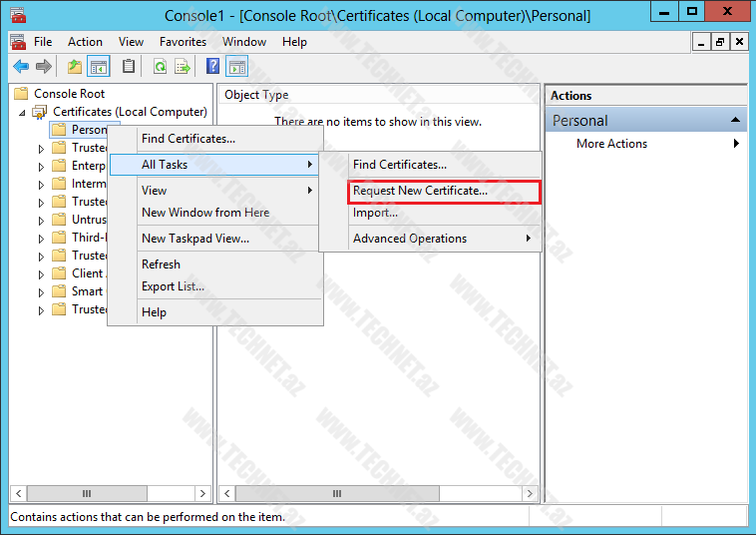Expand the Advanced Operations submenu
Viewport: 756px width, 535px height.
pos(439,239)
